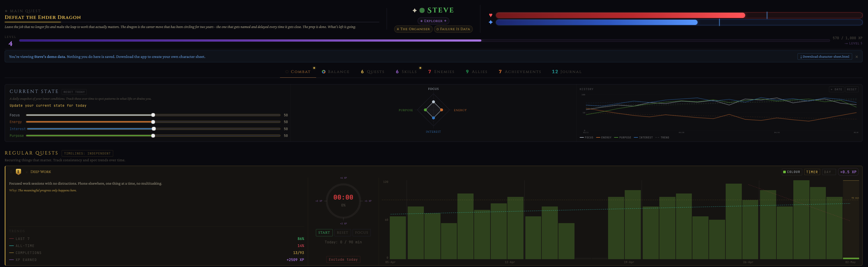The height and width of the screenshot is (267, 868).
Task: Open The Organiser trait badge
Action: [x=413, y=29]
